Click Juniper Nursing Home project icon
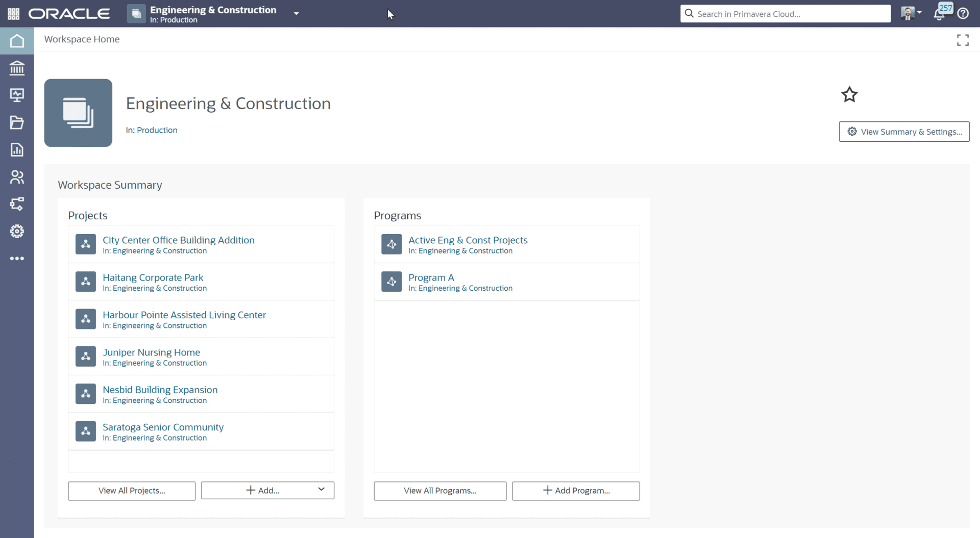This screenshot has height=538, width=980. pyautogui.click(x=86, y=356)
